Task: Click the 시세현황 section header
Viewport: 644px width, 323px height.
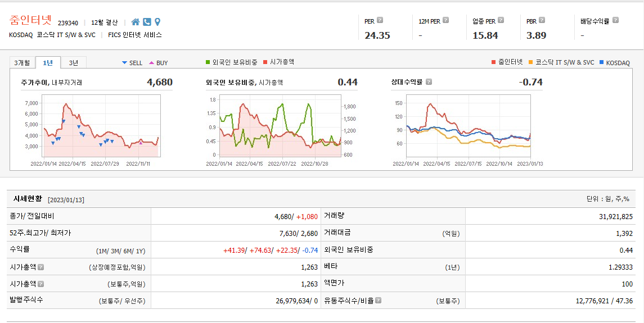Action: point(28,199)
